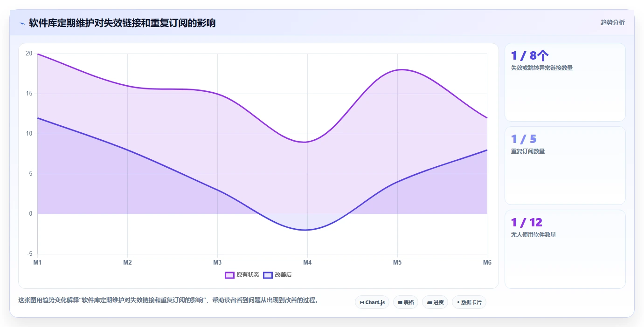The width and height of the screenshot is (644, 327).
Task: Click the description sentence below the chart
Action: [169, 300]
